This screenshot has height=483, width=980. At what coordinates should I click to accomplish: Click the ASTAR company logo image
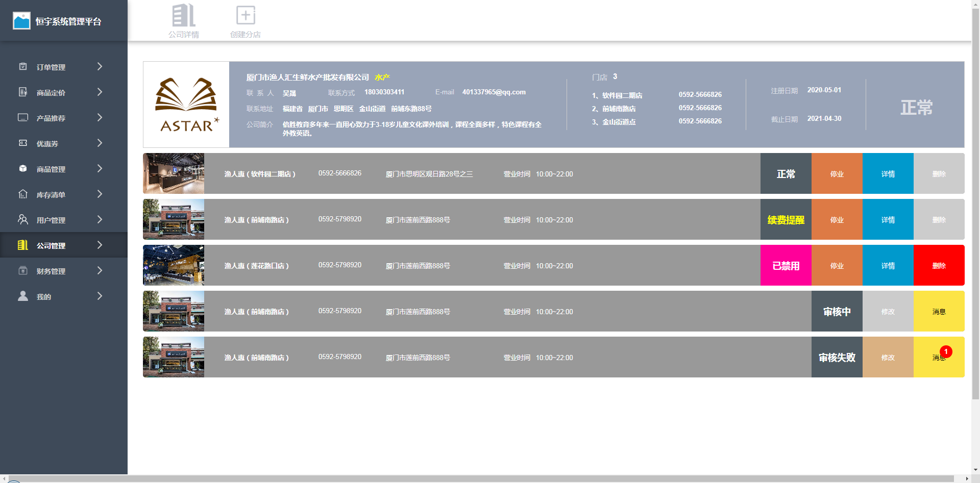pos(186,105)
